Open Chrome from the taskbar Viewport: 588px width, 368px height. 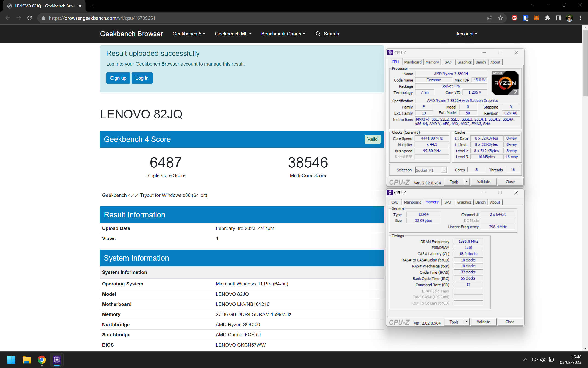pyautogui.click(x=42, y=360)
